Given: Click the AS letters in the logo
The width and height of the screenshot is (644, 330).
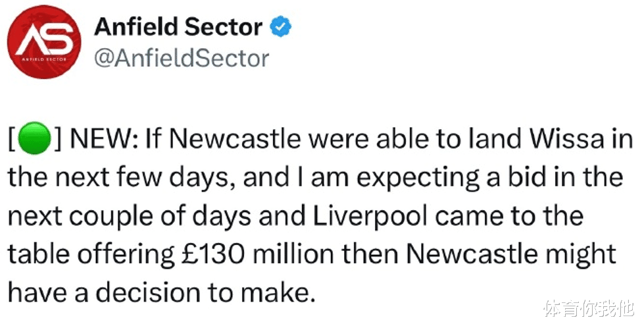Looking at the screenshot, I should [x=44, y=39].
